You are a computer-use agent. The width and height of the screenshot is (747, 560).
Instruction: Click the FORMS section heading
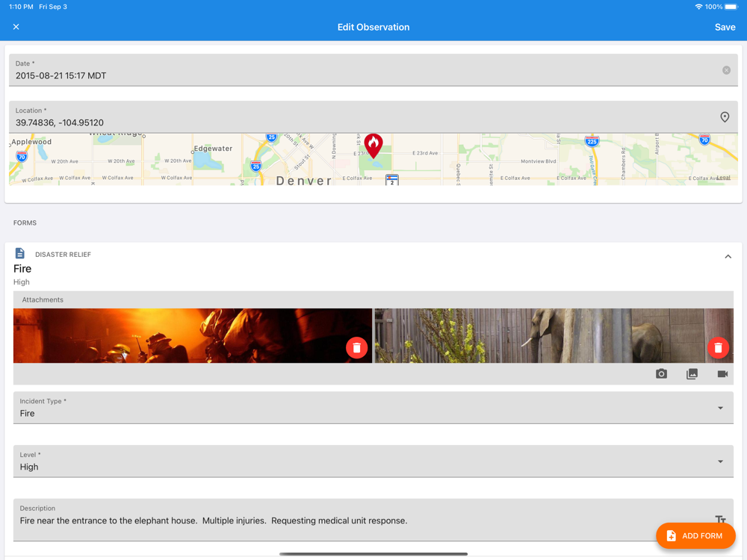click(x=25, y=223)
